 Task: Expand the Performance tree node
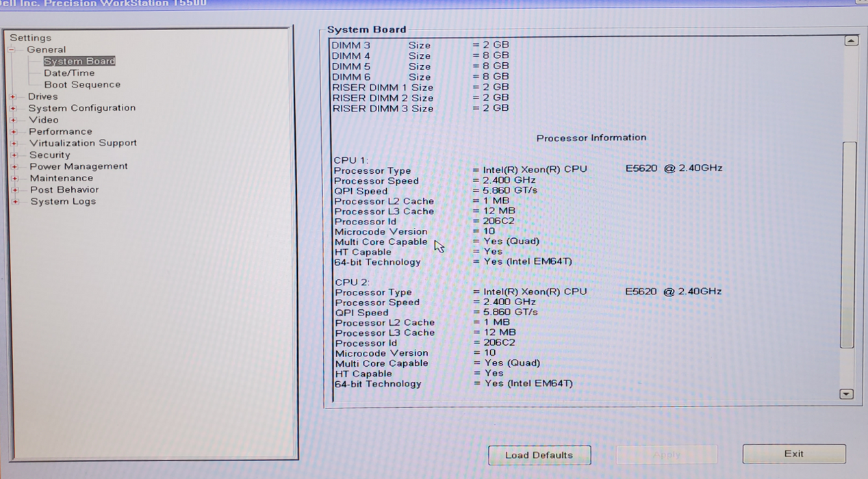tap(13, 131)
